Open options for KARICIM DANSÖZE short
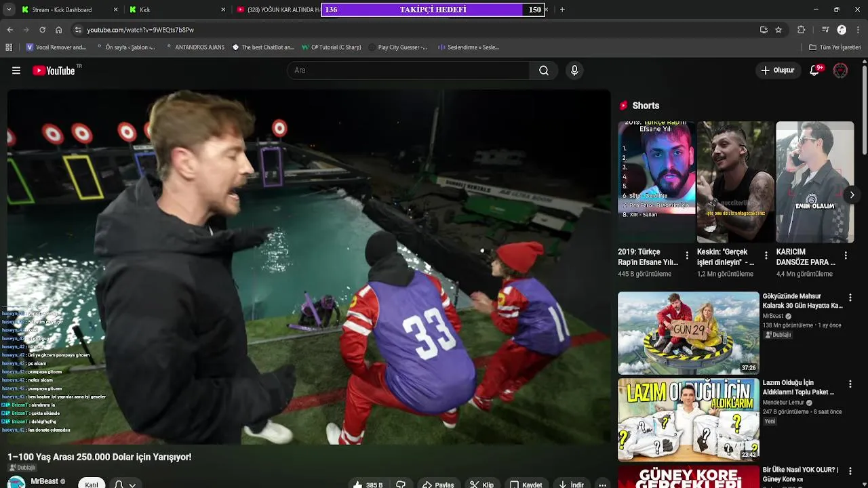This screenshot has height=488, width=868. 845,256
